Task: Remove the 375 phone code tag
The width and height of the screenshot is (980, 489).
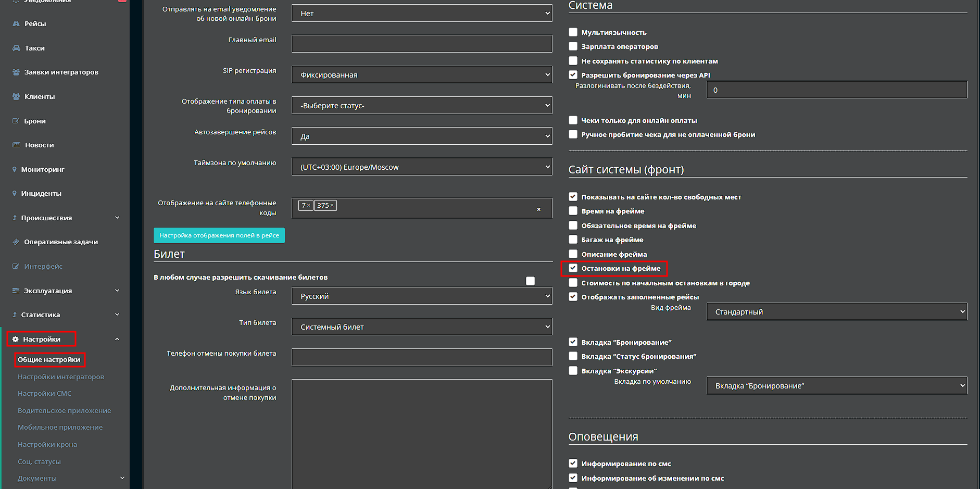Action: pos(332,206)
